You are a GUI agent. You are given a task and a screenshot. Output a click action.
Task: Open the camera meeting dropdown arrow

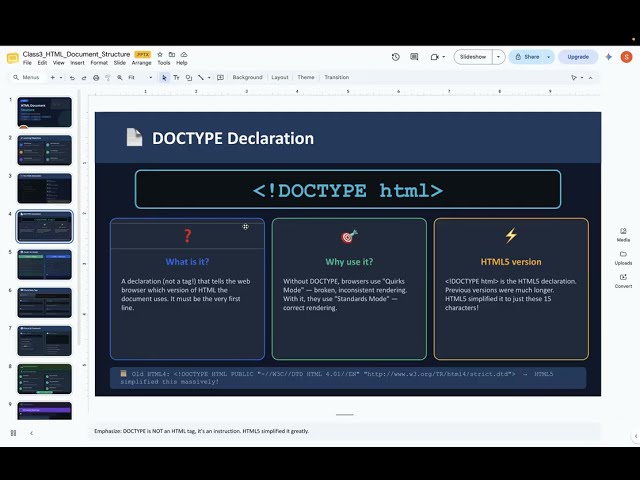(443, 57)
